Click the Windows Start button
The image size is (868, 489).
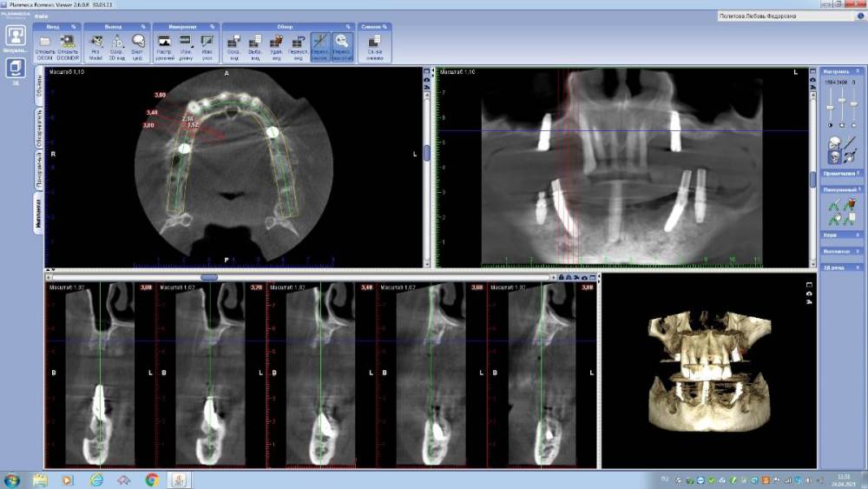12,479
